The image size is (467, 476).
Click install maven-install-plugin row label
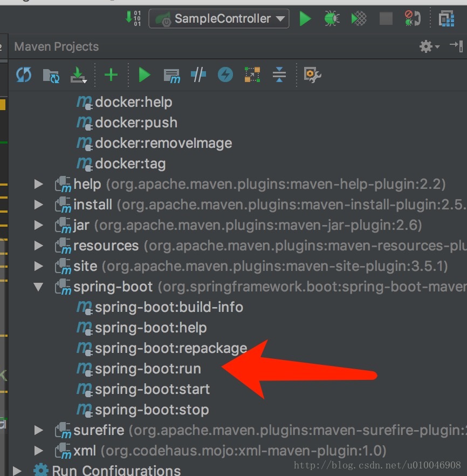(270, 205)
